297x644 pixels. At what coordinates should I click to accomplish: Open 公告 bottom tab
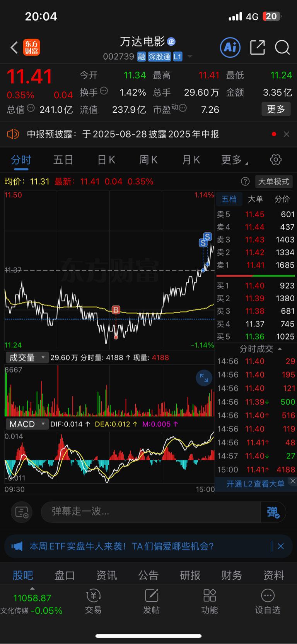pyautogui.click(x=148, y=575)
